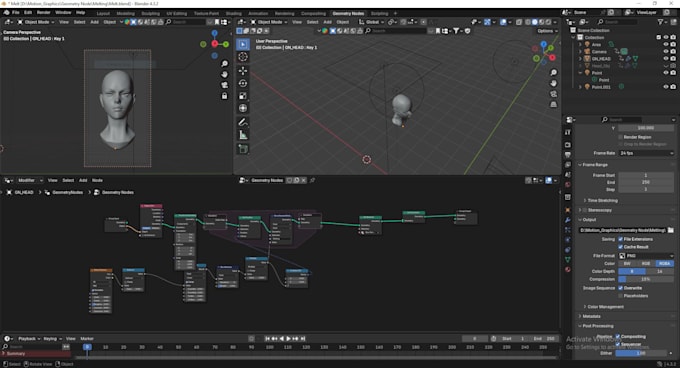Uncheck Overwrite checkbox

click(x=621, y=288)
